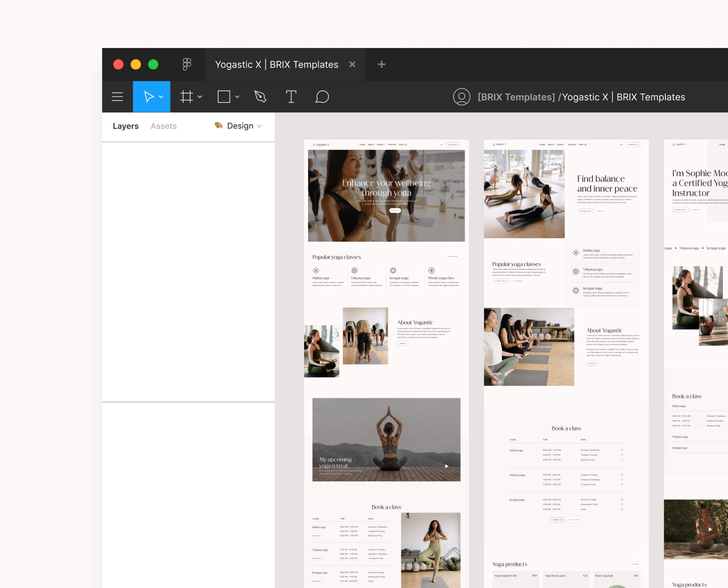Switch to the Assets tab
728x588 pixels.
[x=163, y=126]
